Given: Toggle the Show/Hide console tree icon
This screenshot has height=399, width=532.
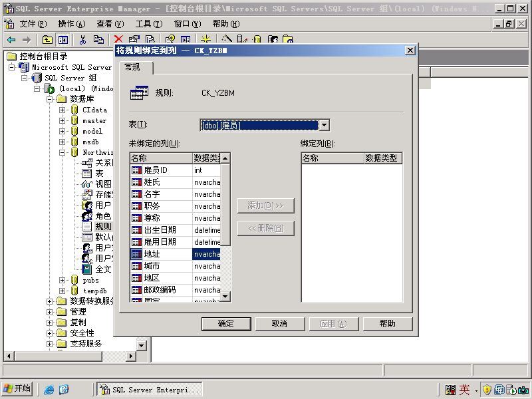Looking at the screenshot, I should tap(63, 40).
